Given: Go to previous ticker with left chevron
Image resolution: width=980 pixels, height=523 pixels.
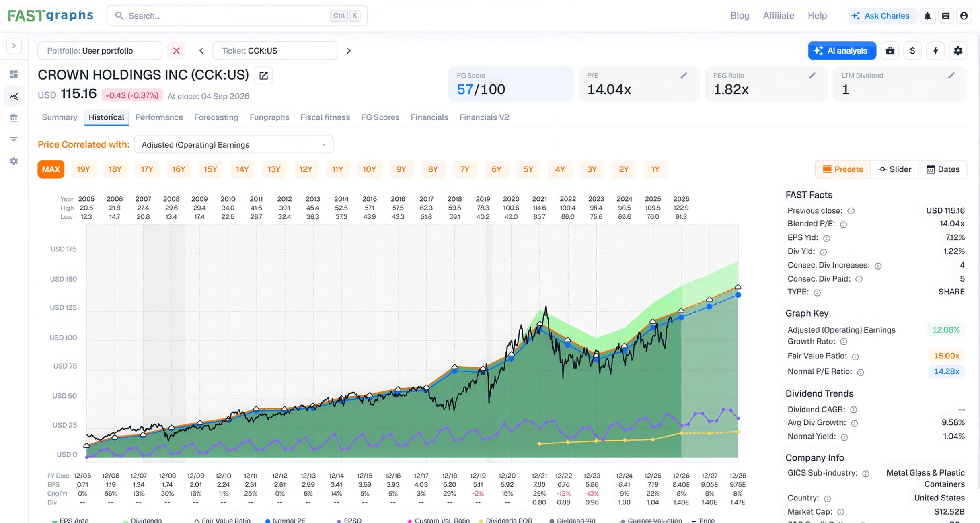Looking at the screenshot, I should click(201, 51).
